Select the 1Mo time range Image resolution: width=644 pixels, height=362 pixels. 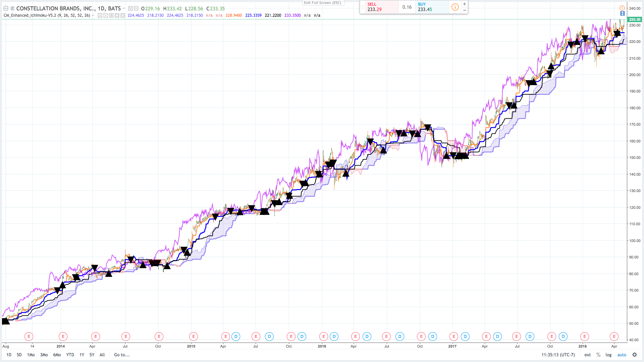(x=31, y=355)
